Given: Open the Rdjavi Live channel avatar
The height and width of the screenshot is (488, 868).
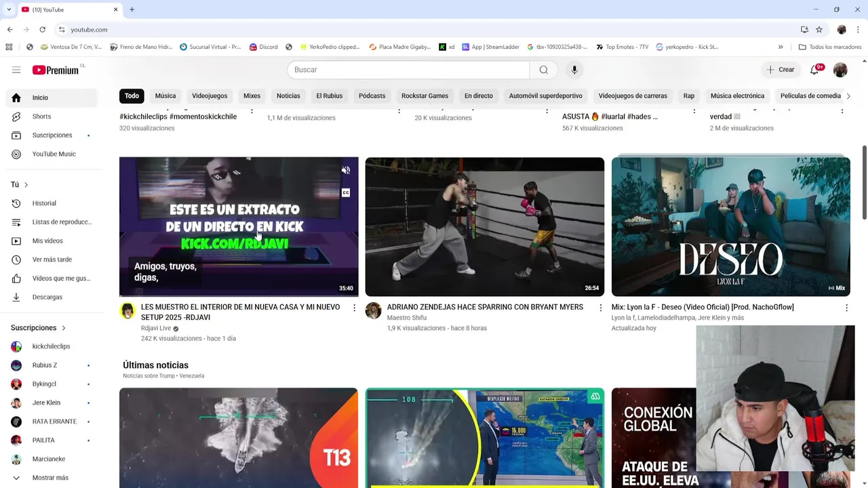Looking at the screenshot, I should tap(127, 310).
